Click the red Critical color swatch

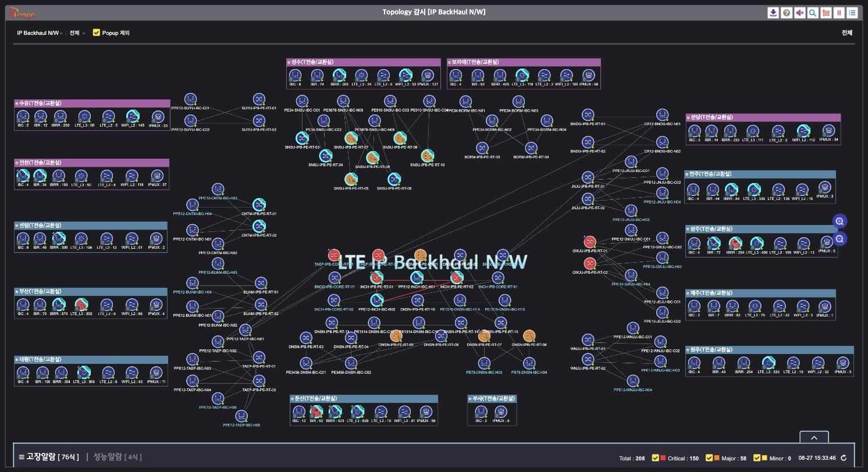coord(663,458)
